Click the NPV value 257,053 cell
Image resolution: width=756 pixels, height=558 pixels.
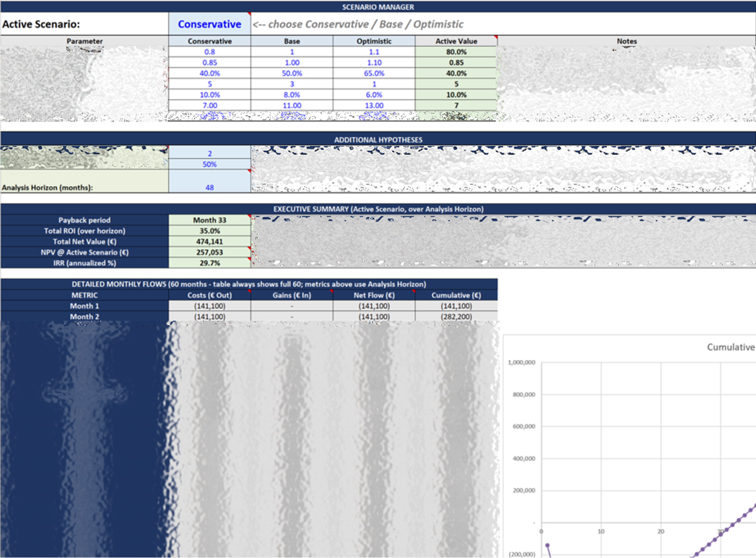pos(209,252)
